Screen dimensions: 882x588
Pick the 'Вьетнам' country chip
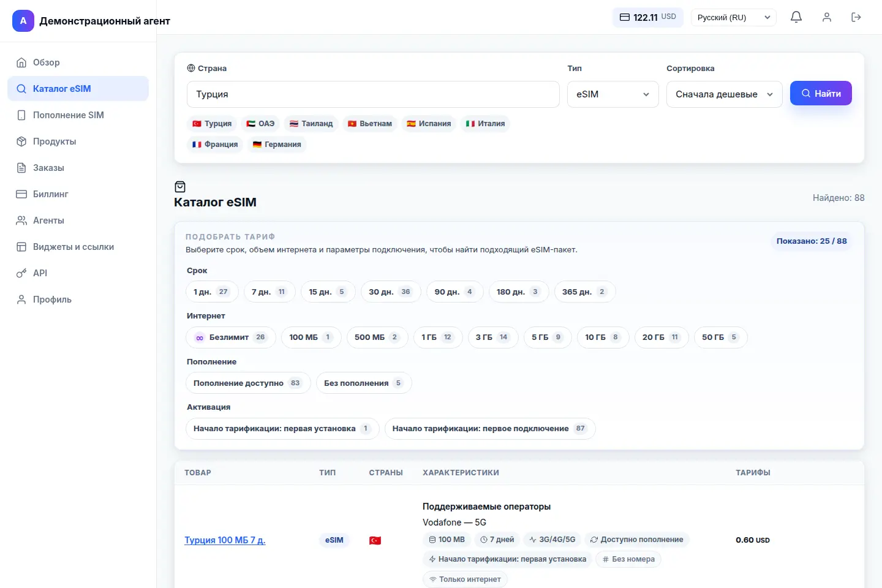coord(370,124)
